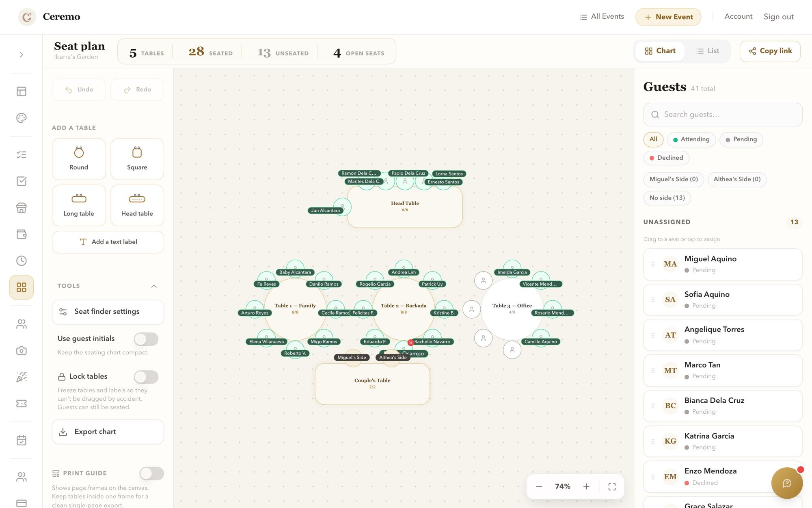This screenshot has width=812, height=508.
Task: Turn on Lock tables switch
Action: pyautogui.click(x=146, y=377)
